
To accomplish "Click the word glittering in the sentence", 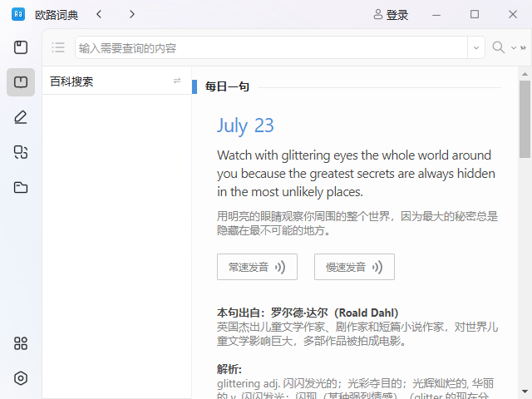I will tap(306, 155).
